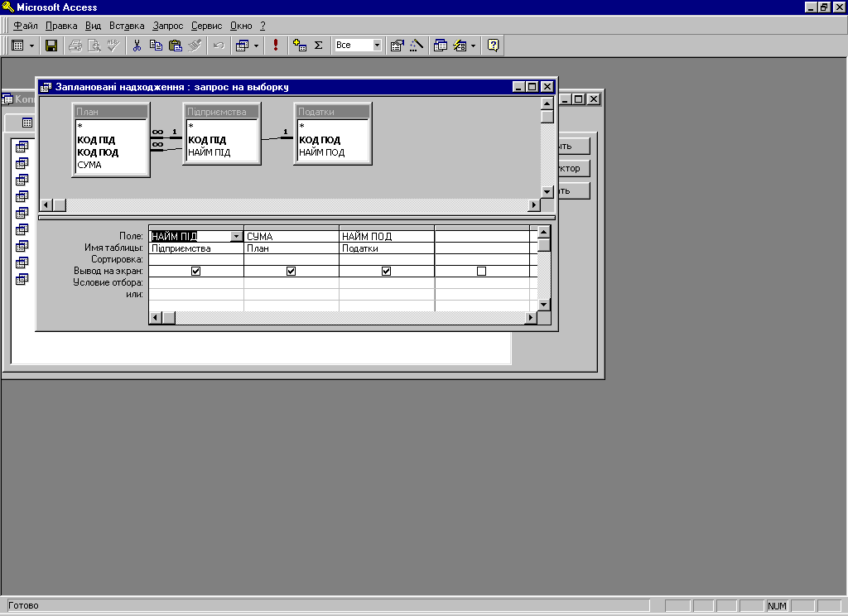
Task: Uncheck display checkbox for НАЙМ ПОД column
Action: tap(386, 271)
